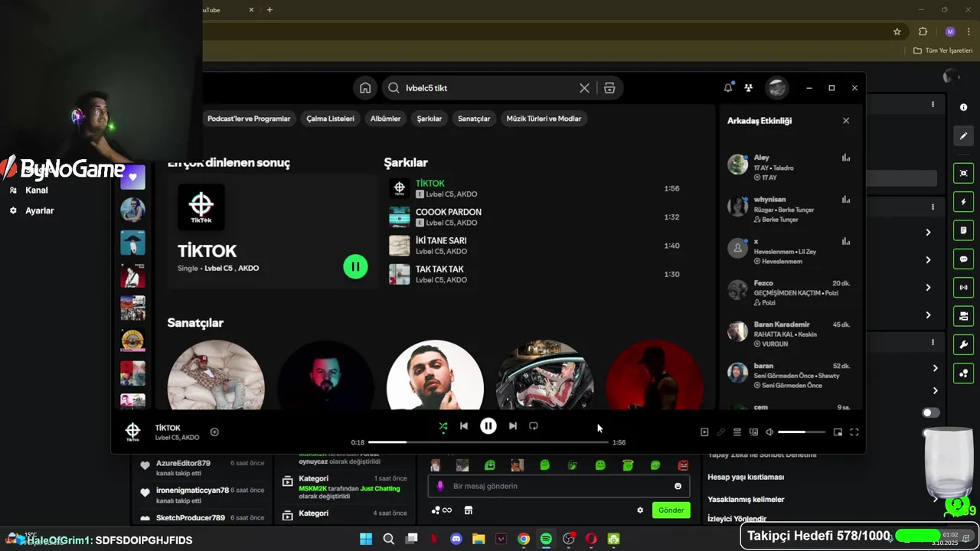980x551 pixels.
Task: Open friend Fezco in activity list
Action: click(789, 292)
